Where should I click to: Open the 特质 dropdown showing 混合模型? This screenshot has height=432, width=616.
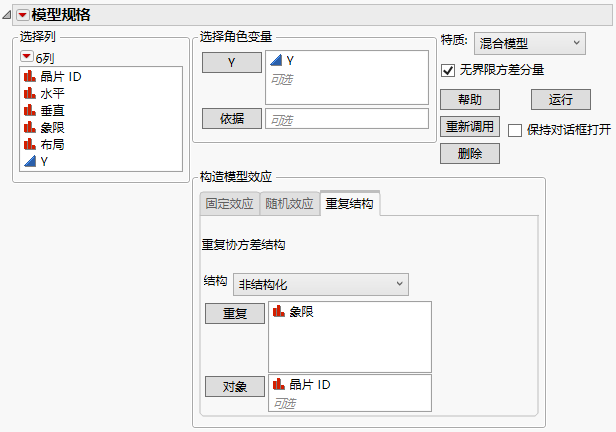click(x=528, y=43)
